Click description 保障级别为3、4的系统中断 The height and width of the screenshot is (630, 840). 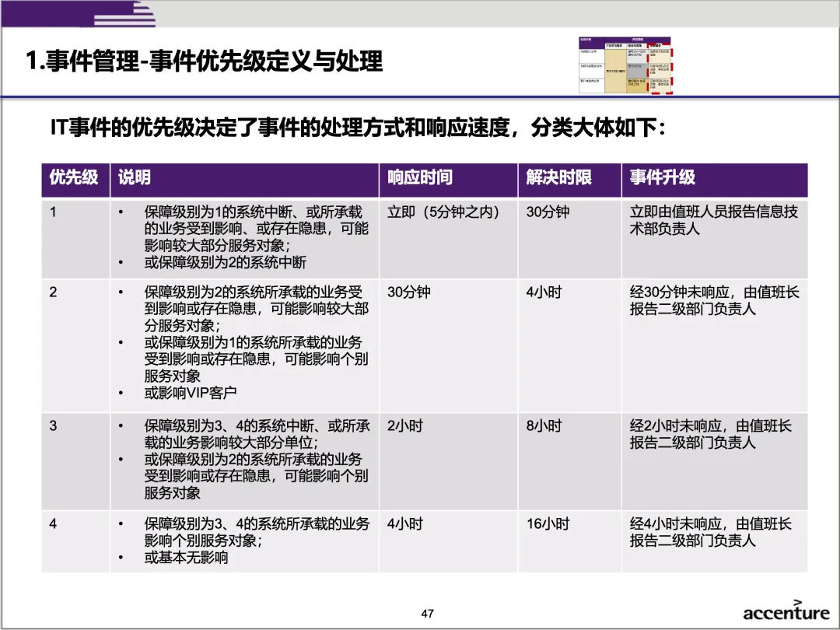257,434
